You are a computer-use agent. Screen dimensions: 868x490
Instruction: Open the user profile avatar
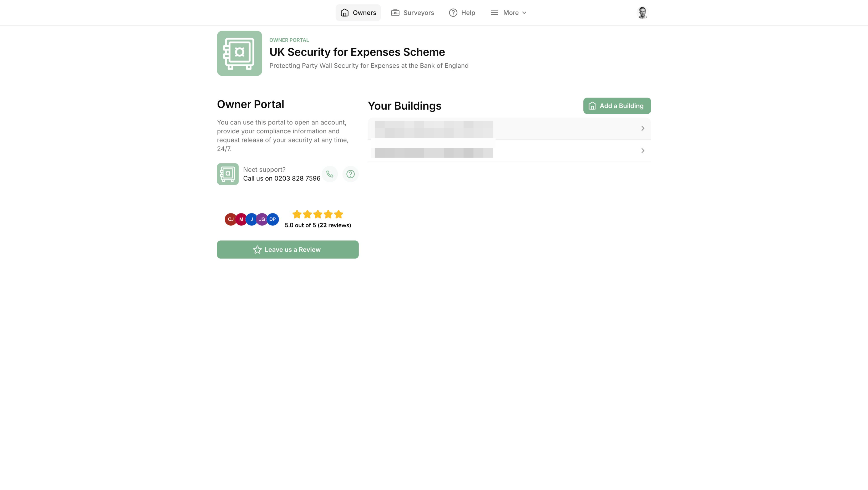tap(643, 12)
